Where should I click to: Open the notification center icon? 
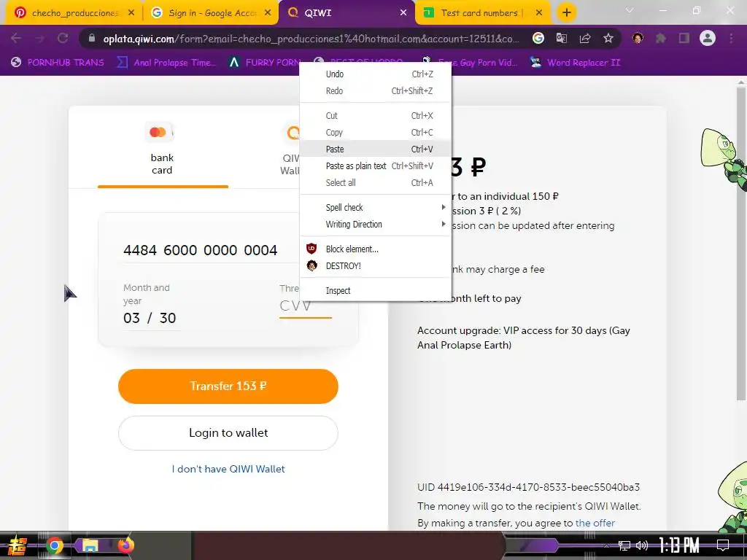coord(723,545)
